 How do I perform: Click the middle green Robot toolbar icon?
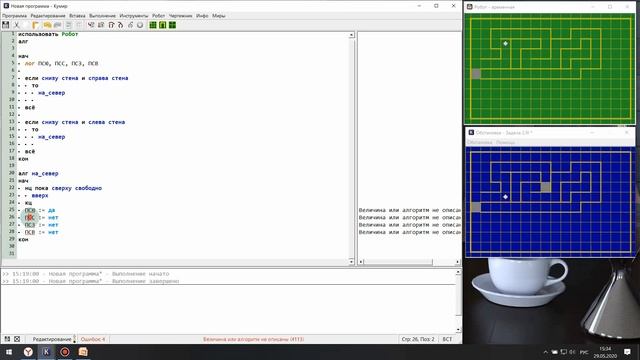point(162,25)
